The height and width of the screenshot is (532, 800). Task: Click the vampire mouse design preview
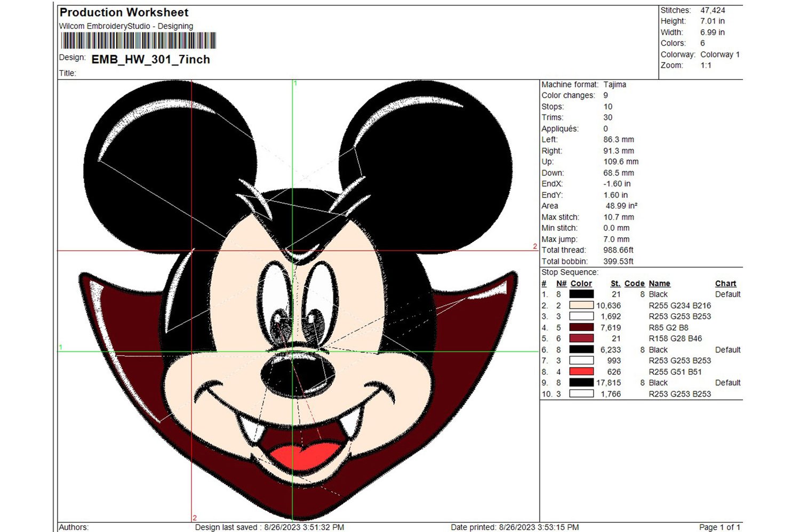(299, 301)
